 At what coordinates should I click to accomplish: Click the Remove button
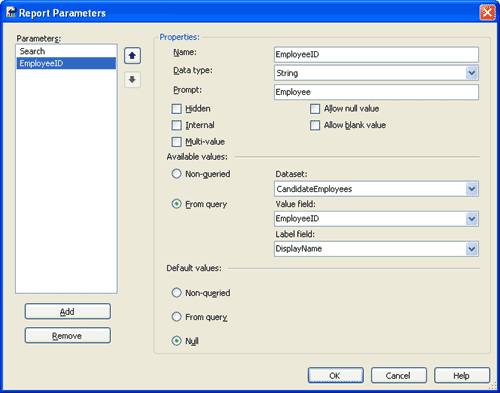tap(68, 335)
